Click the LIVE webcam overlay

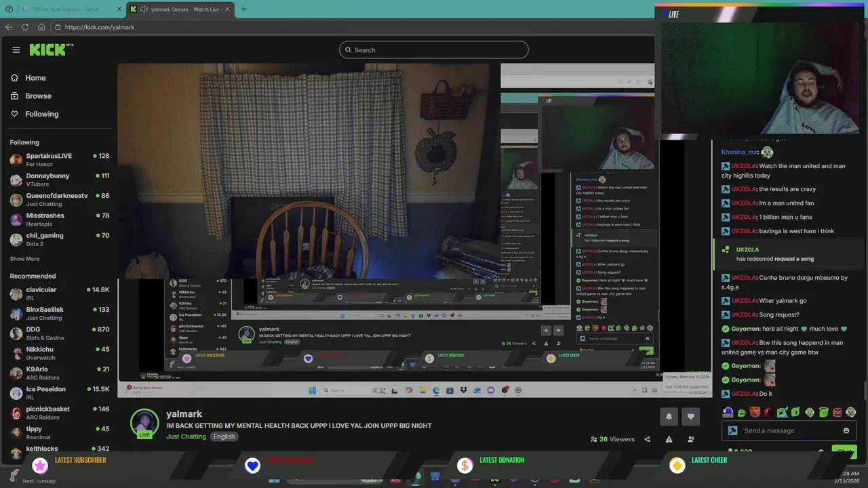(x=761, y=70)
